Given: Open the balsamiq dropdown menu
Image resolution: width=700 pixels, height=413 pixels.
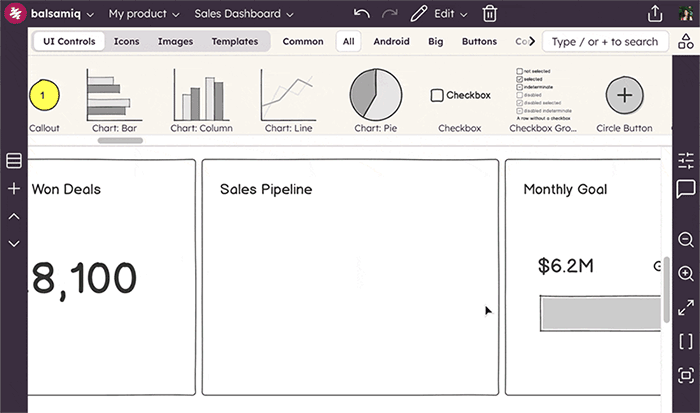Looking at the screenshot, I should (x=62, y=14).
